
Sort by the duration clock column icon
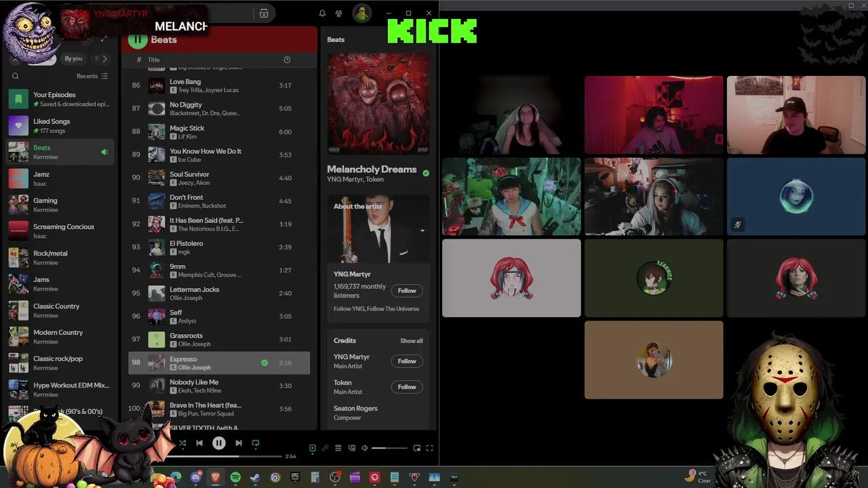pyautogui.click(x=287, y=60)
